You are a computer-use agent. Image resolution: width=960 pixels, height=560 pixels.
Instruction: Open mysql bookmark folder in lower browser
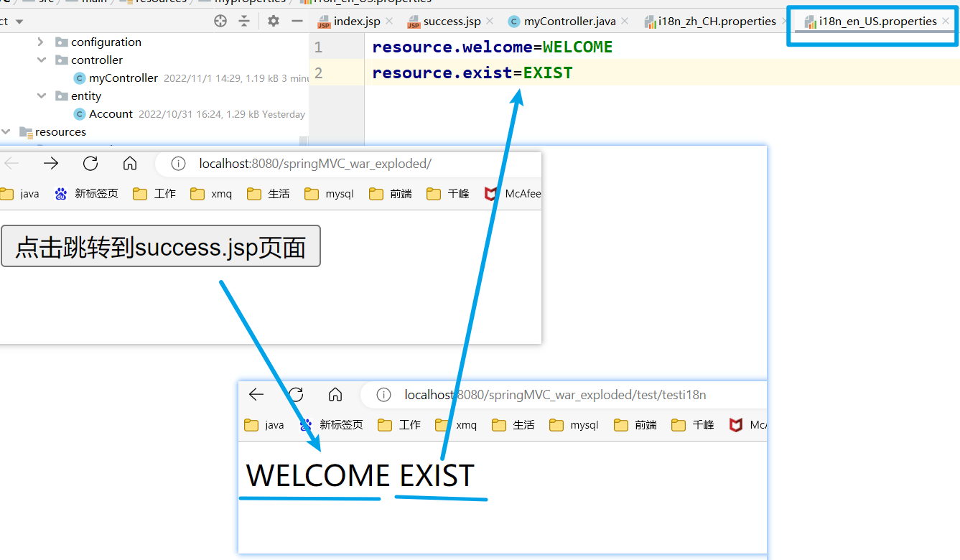[574, 425]
